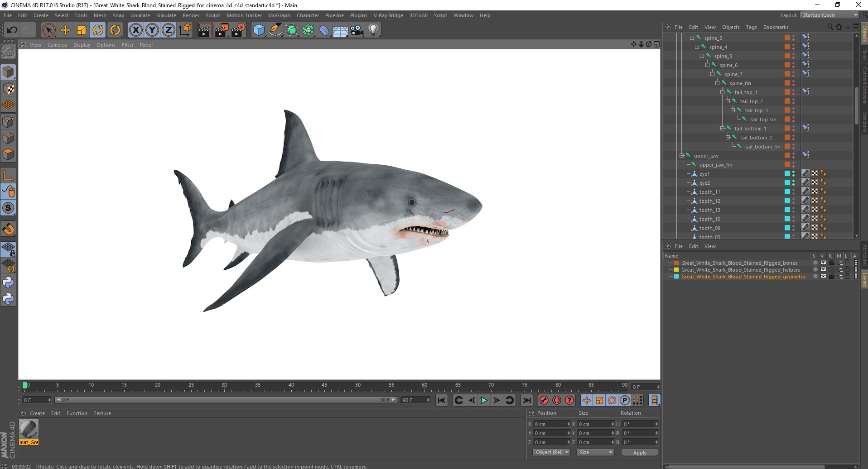Viewport: 868px width, 469px height.
Task: Click the deformer icon
Action: click(x=324, y=30)
